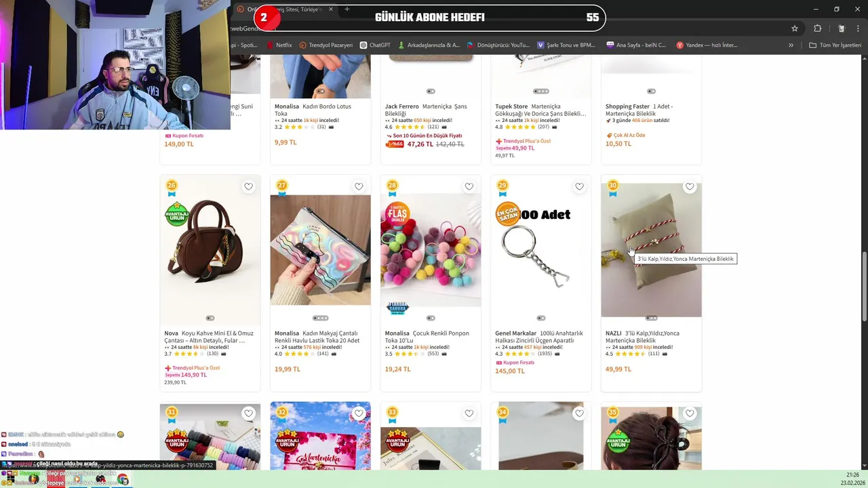Add NAZLI Martenicka bracelet to favorites
Viewport: 868px width, 488px height.
(x=690, y=186)
